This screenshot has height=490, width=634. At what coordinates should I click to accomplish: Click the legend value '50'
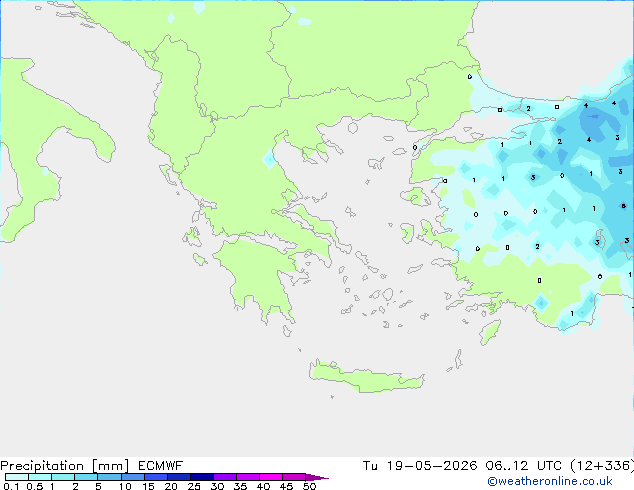(x=309, y=486)
